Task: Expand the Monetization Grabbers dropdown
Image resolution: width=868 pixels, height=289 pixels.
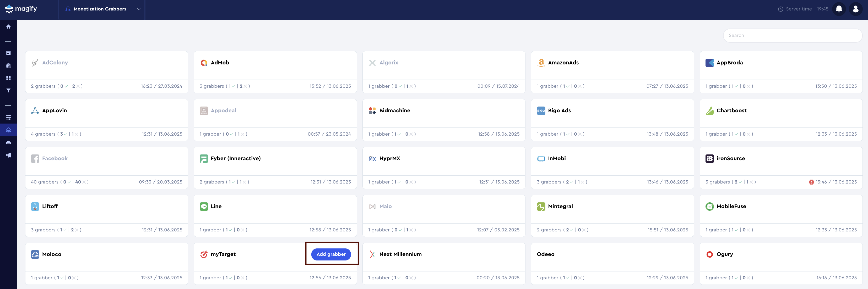Action: [138, 9]
